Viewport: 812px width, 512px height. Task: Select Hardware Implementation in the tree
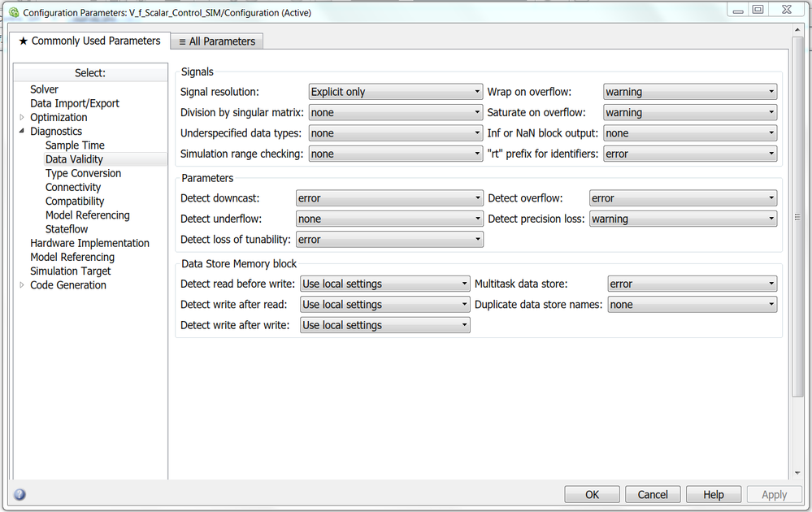click(89, 243)
